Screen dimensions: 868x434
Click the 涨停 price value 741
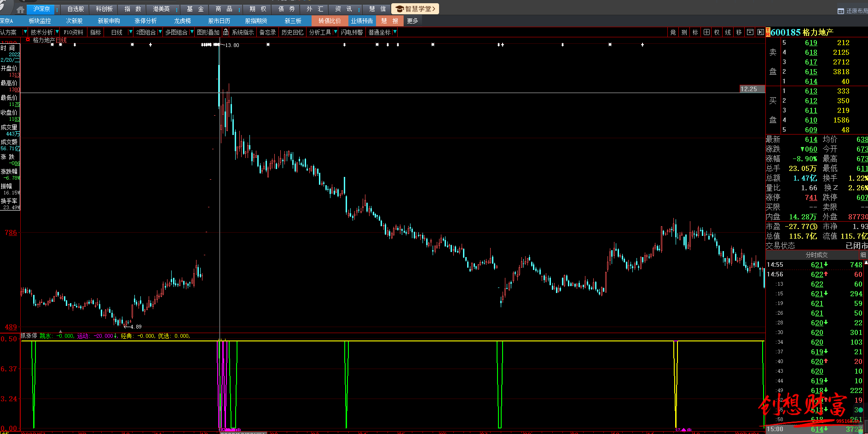pos(811,198)
